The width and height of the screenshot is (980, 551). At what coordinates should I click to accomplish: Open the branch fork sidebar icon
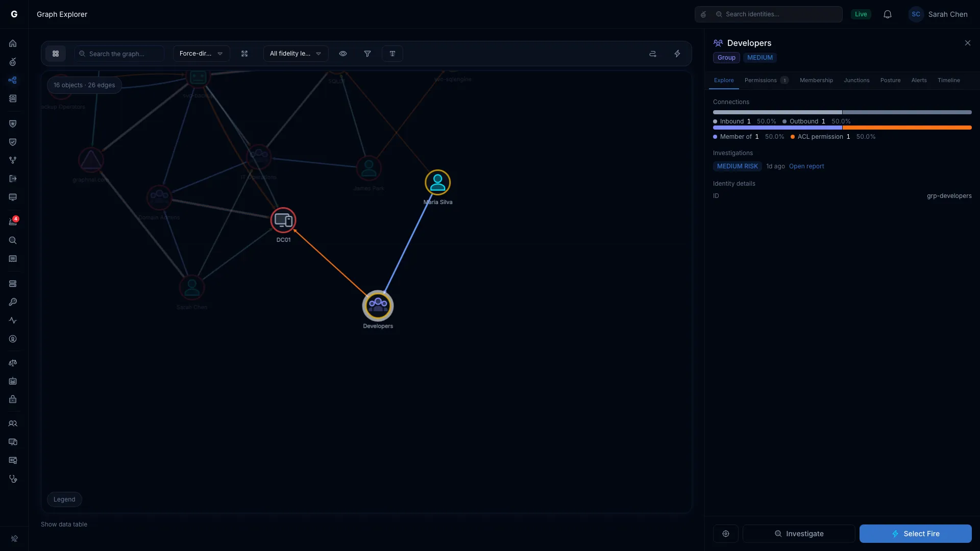click(x=13, y=160)
